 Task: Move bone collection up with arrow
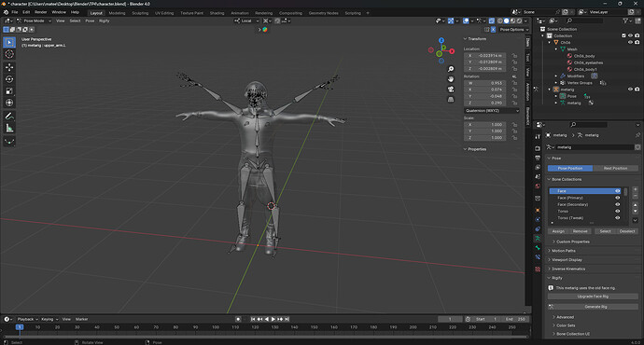(635, 205)
